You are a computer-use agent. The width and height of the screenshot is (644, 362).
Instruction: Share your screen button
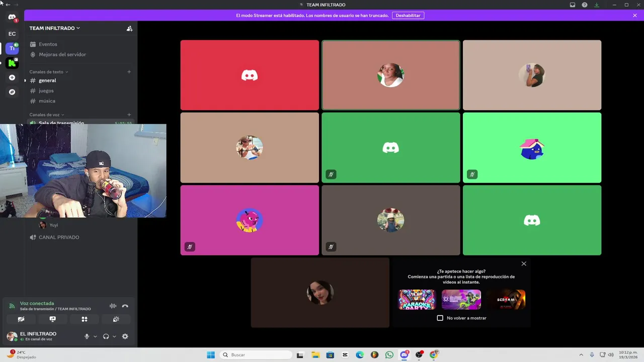click(x=53, y=319)
